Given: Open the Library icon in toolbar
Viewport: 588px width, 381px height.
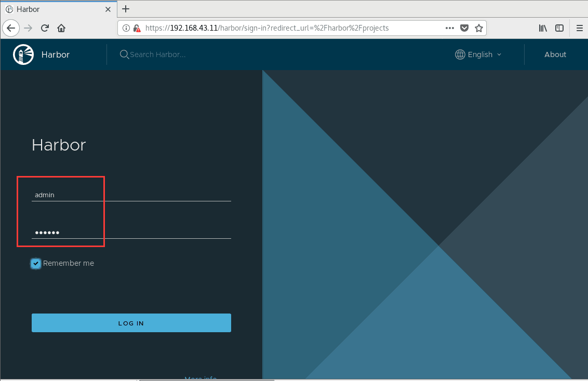Looking at the screenshot, I should pos(543,28).
